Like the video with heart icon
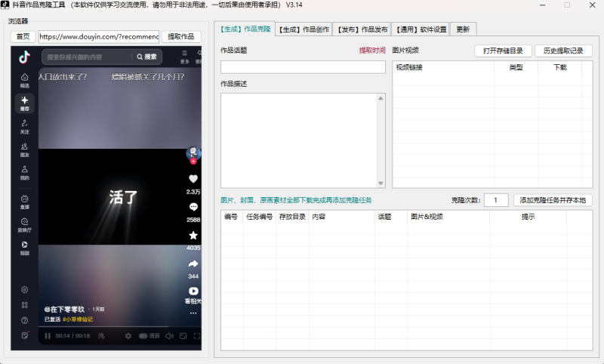604x364 pixels. tap(193, 179)
